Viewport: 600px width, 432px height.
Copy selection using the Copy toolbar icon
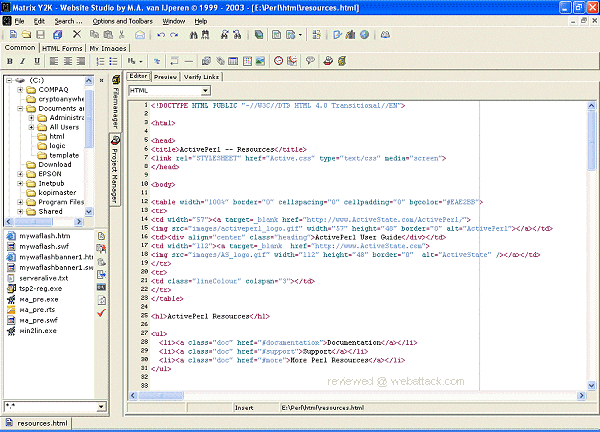pos(94,35)
